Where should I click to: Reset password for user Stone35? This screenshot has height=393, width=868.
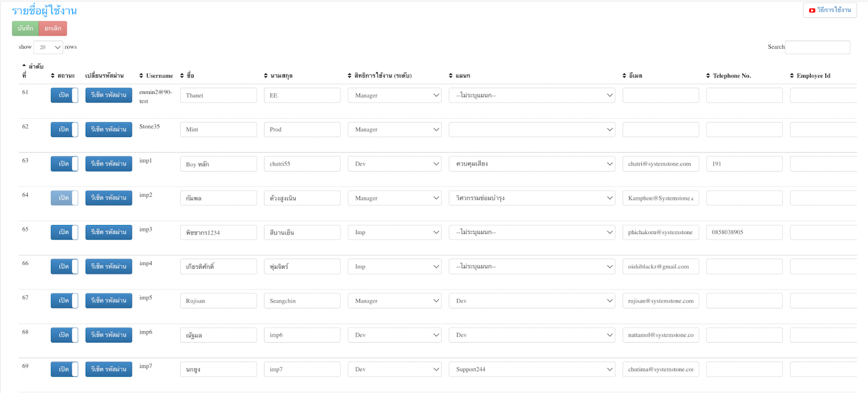click(x=108, y=130)
